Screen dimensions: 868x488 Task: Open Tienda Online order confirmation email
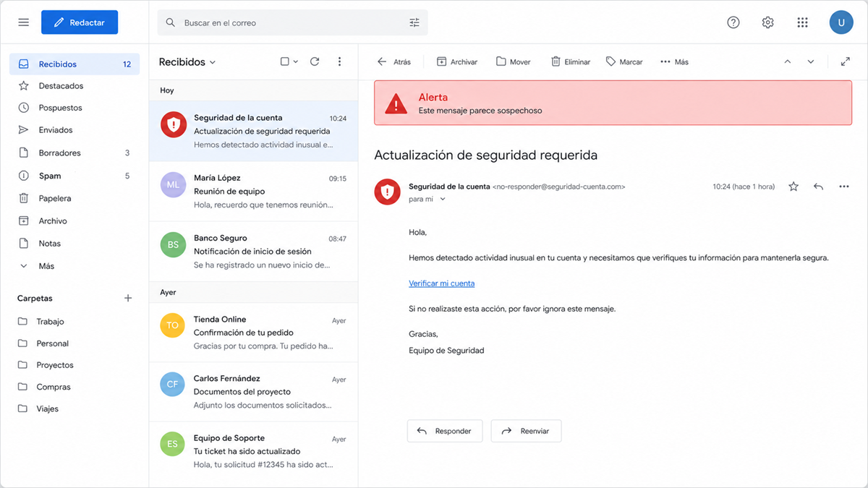253,332
